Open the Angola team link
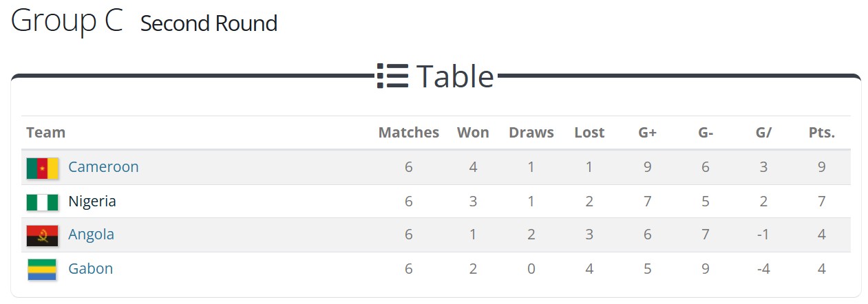Screen dimensions: 868x304 pyautogui.click(x=91, y=235)
